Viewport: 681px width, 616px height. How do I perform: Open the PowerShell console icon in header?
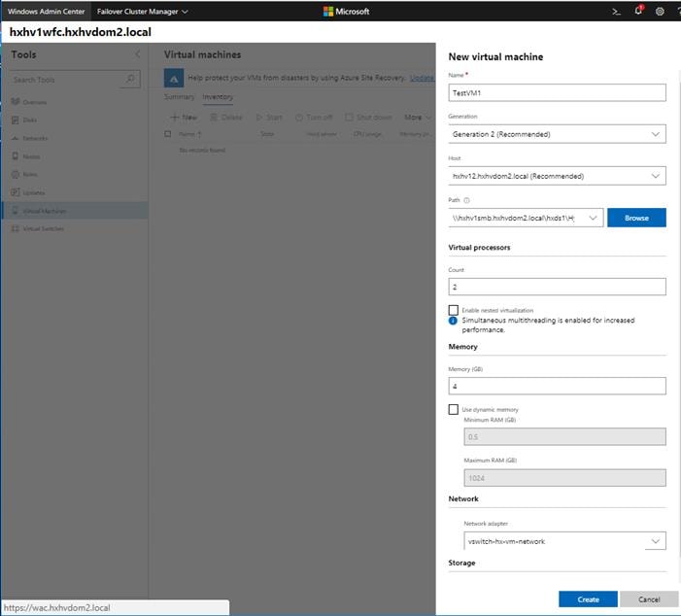(x=616, y=12)
